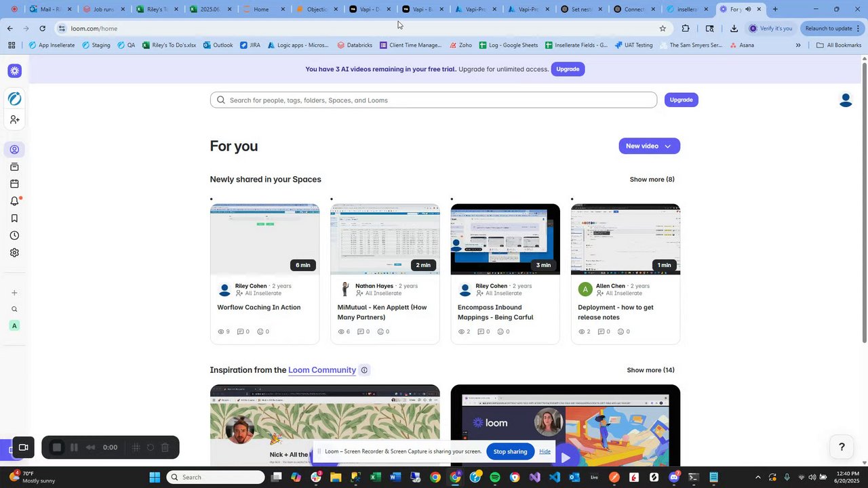Open the UAT Testing bookmark
The width and height of the screenshot is (868, 488).
[633, 45]
